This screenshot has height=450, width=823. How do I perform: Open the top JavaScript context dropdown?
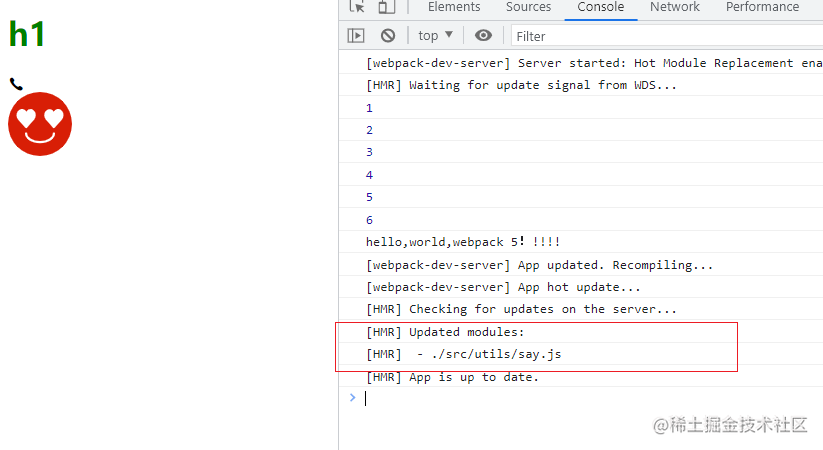pyautogui.click(x=435, y=36)
